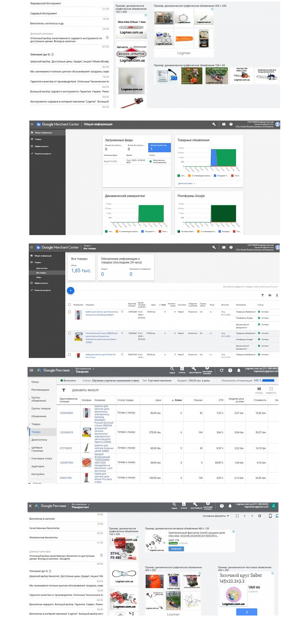Click blue arrow button in Заточной круг Saber ad
Viewport: 303px width, 644px height.
coord(246,612)
